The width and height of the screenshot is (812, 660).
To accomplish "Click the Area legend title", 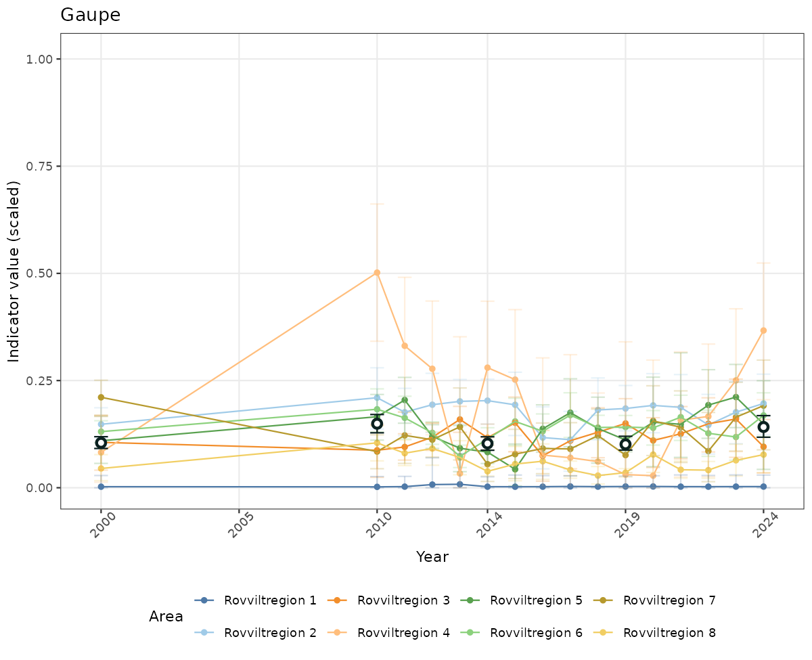I will pos(166,617).
